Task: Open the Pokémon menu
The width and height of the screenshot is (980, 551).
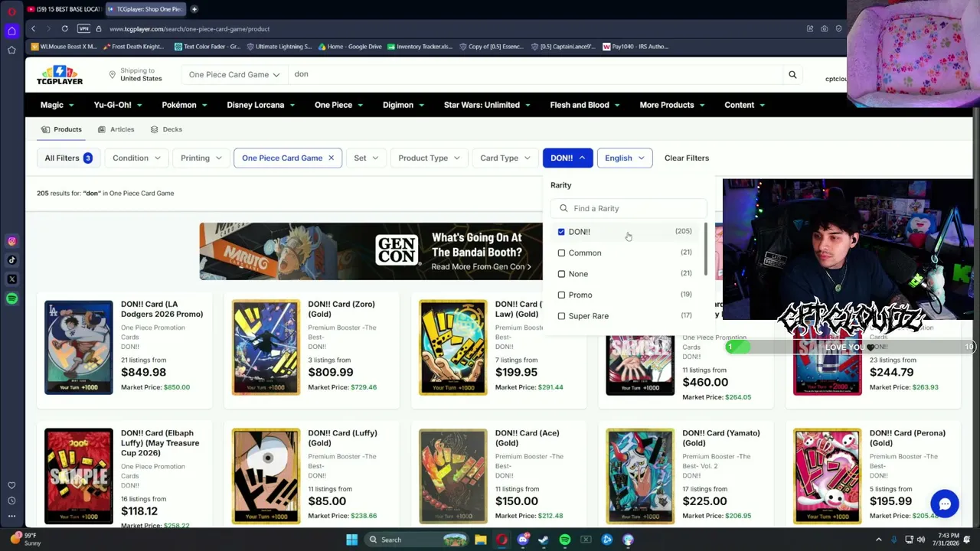Action: click(x=185, y=105)
